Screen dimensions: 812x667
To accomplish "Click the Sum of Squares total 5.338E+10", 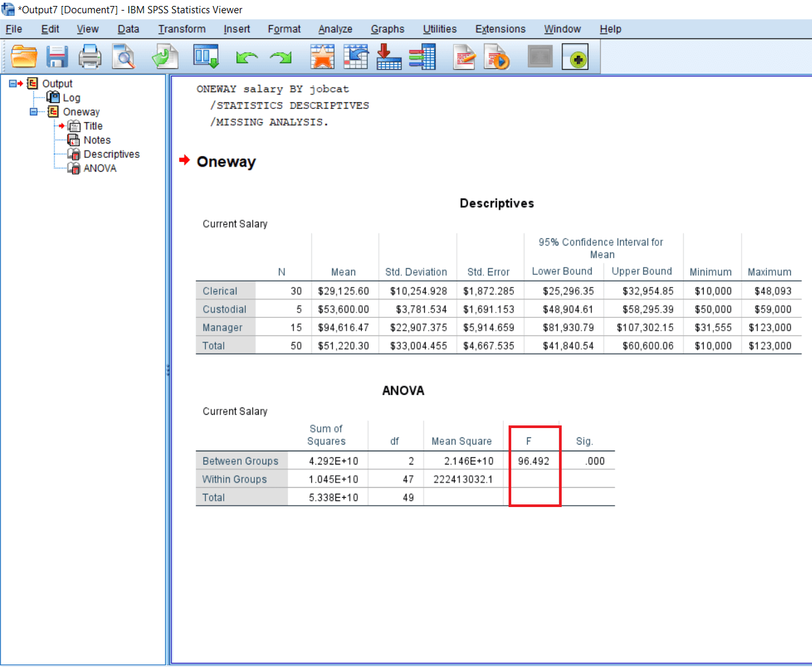I will pos(333,498).
